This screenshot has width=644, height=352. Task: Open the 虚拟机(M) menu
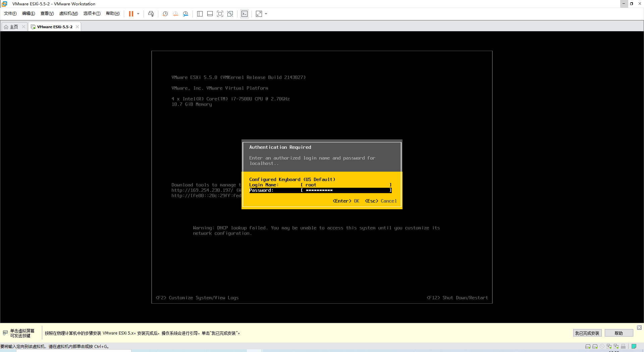click(x=68, y=13)
